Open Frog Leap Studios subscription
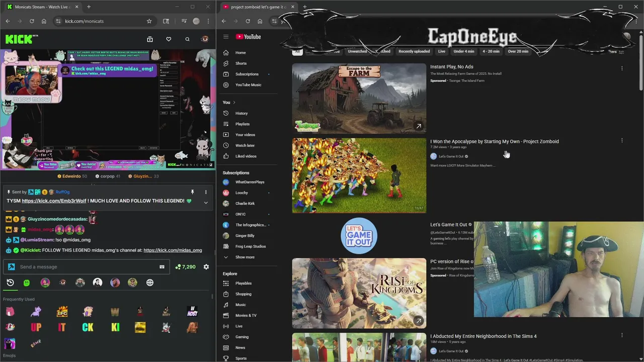Screen dimensions: 644x362 point(249,246)
